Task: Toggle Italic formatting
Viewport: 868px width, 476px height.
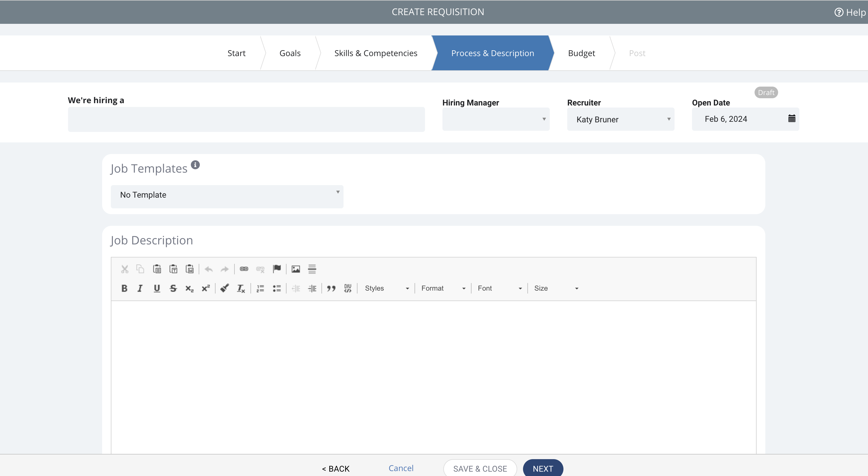Action: click(140, 289)
